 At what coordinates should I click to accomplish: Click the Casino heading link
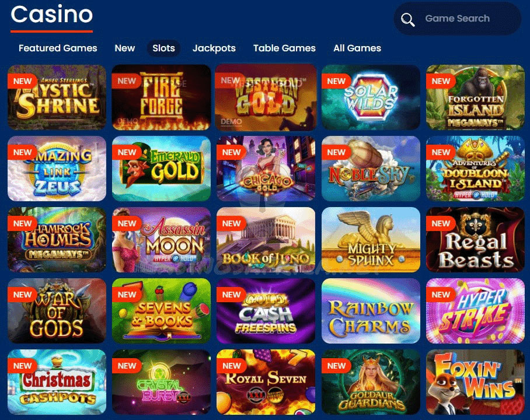point(52,15)
